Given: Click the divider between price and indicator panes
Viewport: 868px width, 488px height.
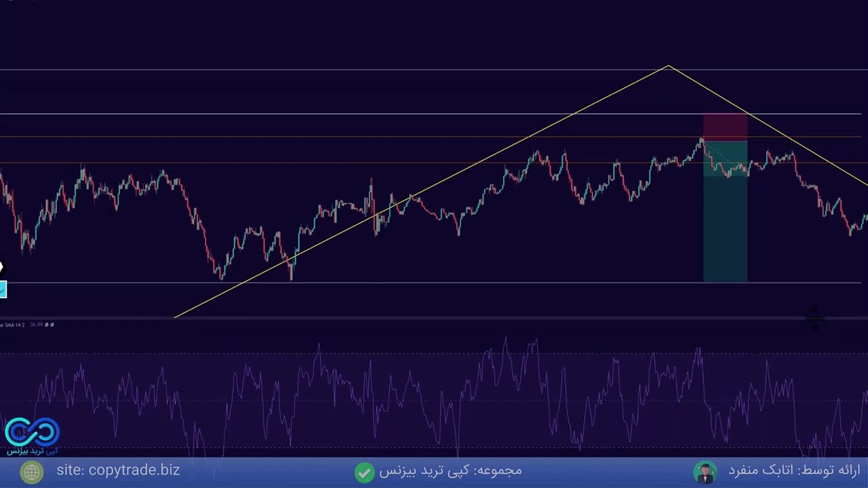Looking at the screenshot, I should pos(434,317).
